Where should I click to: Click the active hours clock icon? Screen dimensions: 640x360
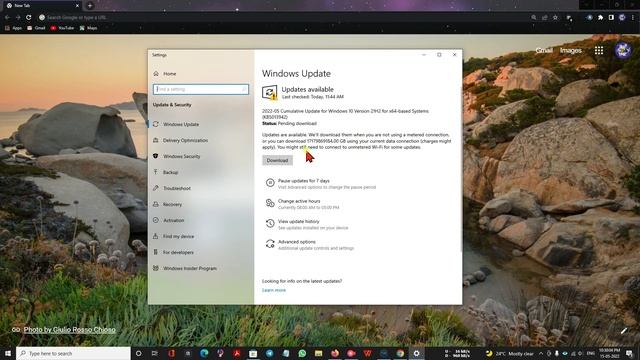click(270, 203)
